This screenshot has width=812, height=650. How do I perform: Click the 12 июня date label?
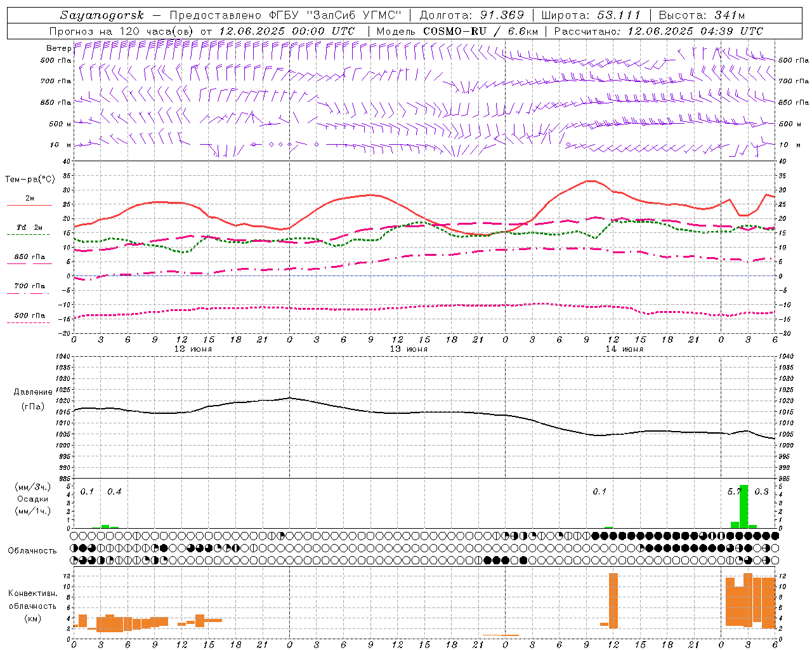[193, 349]
